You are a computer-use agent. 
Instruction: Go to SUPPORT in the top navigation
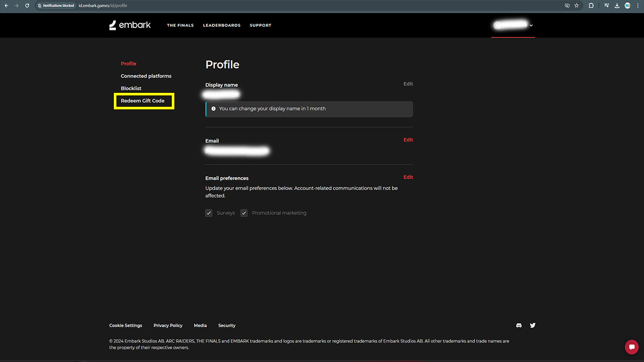point(260,25)
